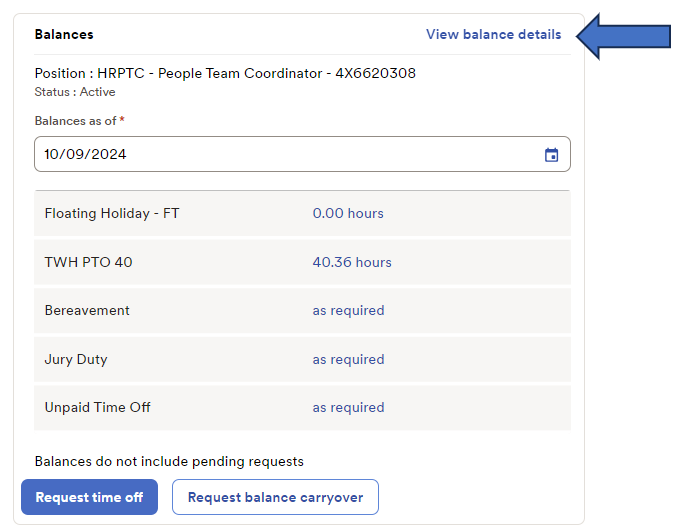Open the calendar date picker icon
679x529 pixels.
point(551,155)
